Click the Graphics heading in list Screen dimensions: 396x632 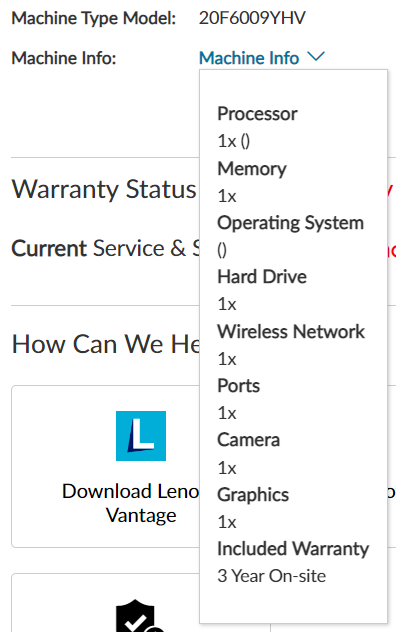tap(253, 495)
